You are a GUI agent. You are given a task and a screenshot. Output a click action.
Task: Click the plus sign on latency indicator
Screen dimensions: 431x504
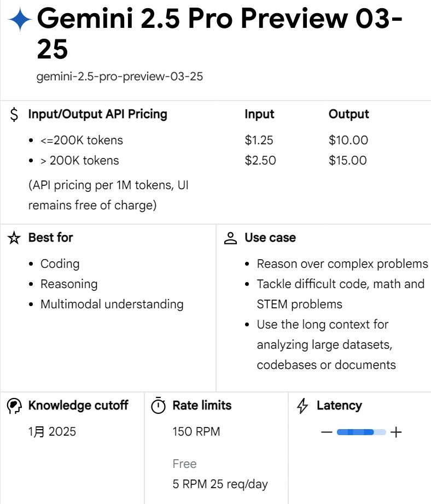(396, 432)
